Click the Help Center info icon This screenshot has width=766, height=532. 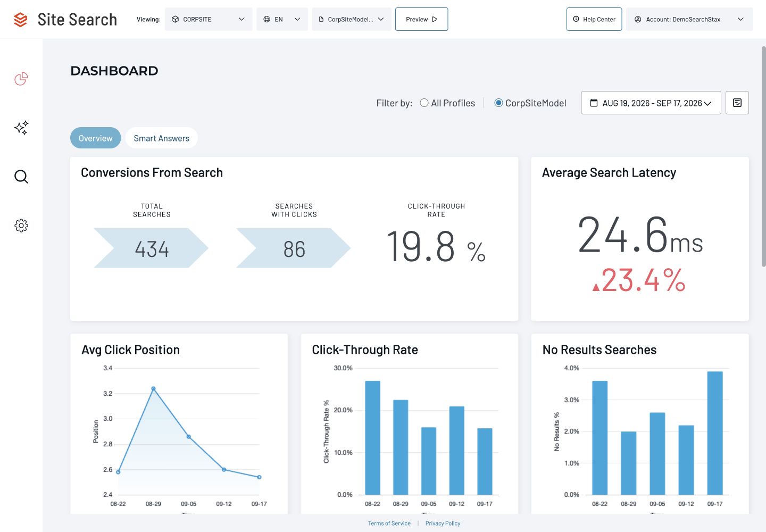point(576,19)
